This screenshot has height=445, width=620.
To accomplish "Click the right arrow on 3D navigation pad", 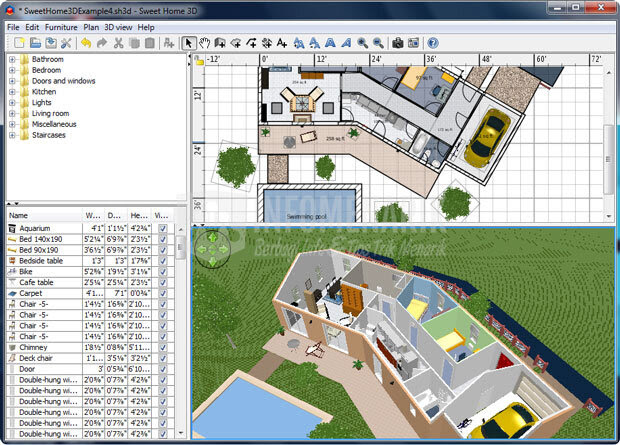I will coord(223,249).
